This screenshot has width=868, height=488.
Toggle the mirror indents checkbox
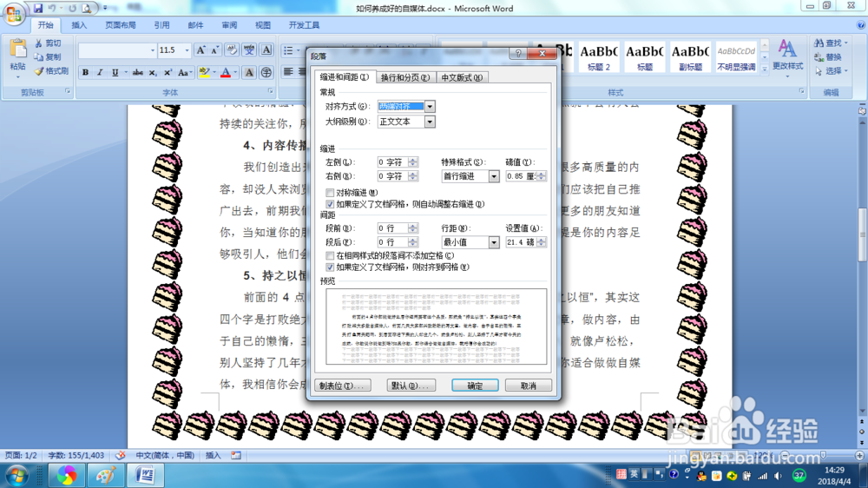pos(330,193)
